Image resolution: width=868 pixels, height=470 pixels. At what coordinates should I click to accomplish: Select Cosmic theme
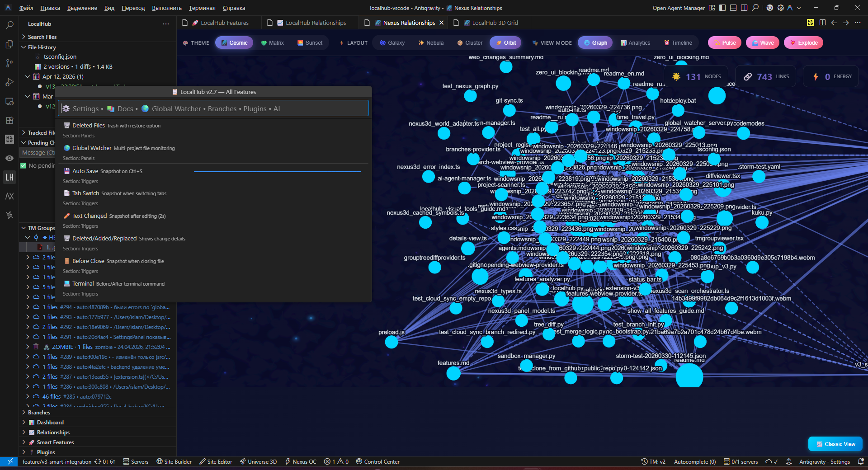pos(234,43)
